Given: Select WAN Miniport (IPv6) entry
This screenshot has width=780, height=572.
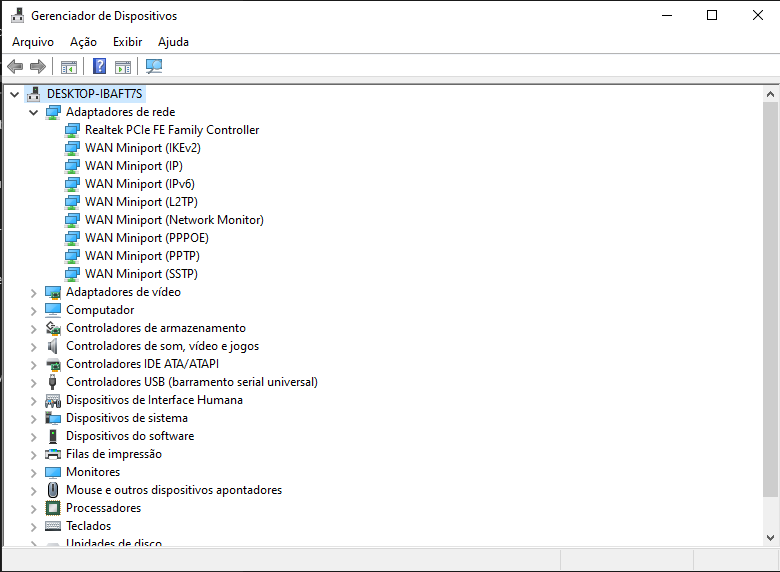Looking at the screenshot, I should pos(140,184).
